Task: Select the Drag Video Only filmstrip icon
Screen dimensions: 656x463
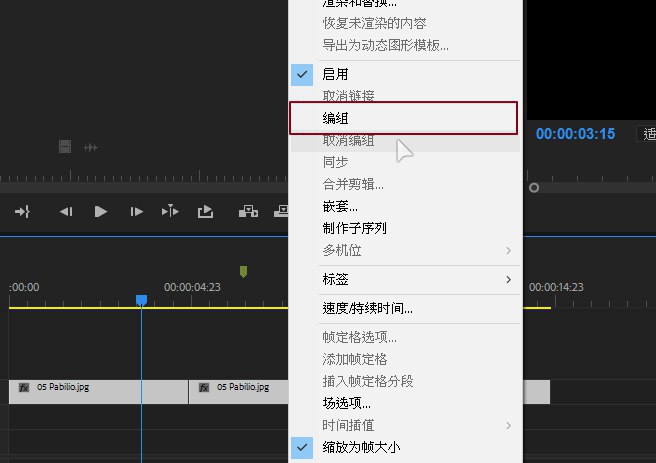Action: tap(65, 147)
